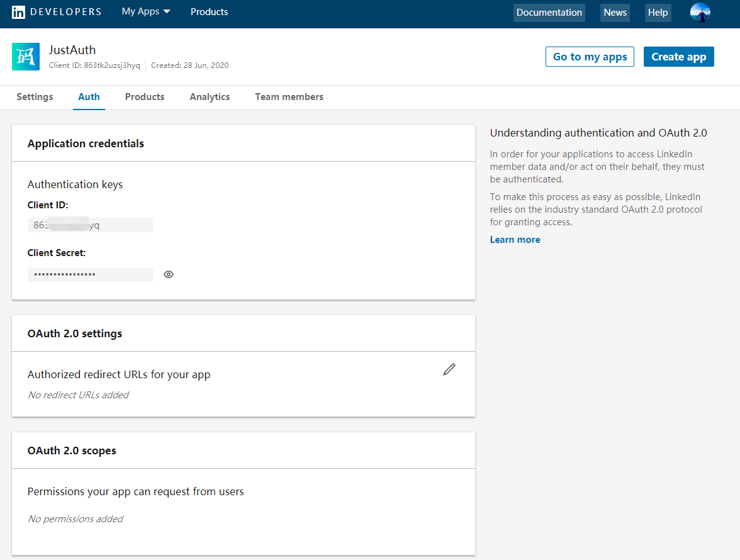Edit authorized redirect URLs with pencil icon
The image size is (740, 560).
(449, 369)
